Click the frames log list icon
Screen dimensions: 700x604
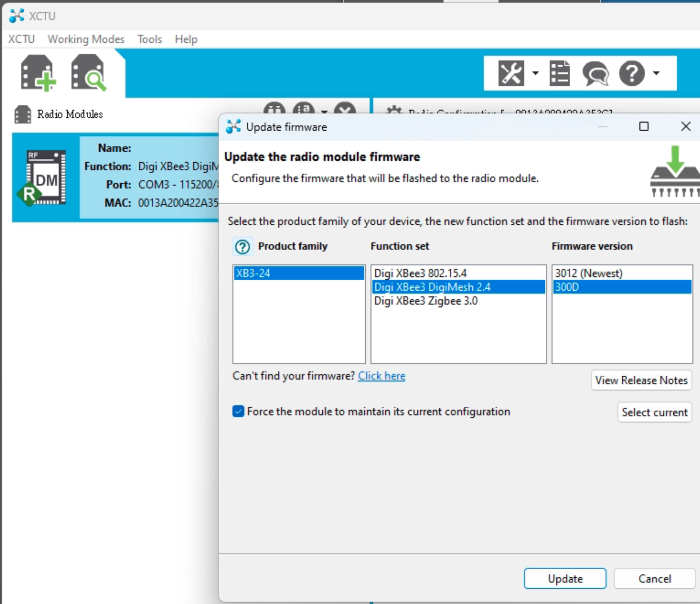(x=559, y=73)
